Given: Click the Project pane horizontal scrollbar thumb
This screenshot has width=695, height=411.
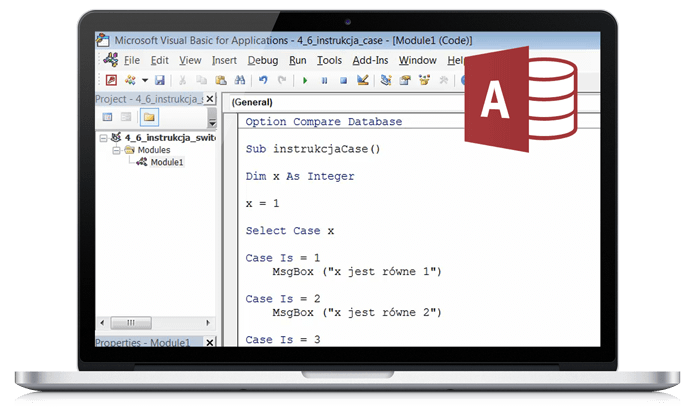Looking at the screenshot, I should tap(130, 323).
